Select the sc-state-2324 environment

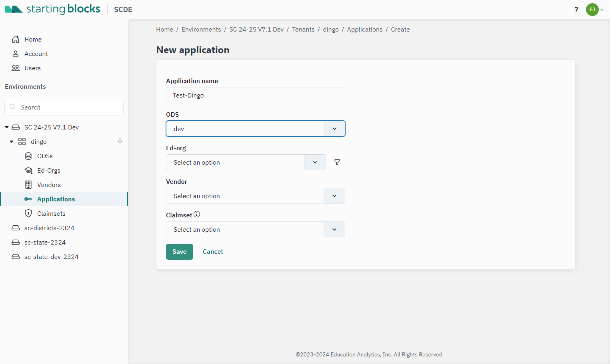point(45,242)
